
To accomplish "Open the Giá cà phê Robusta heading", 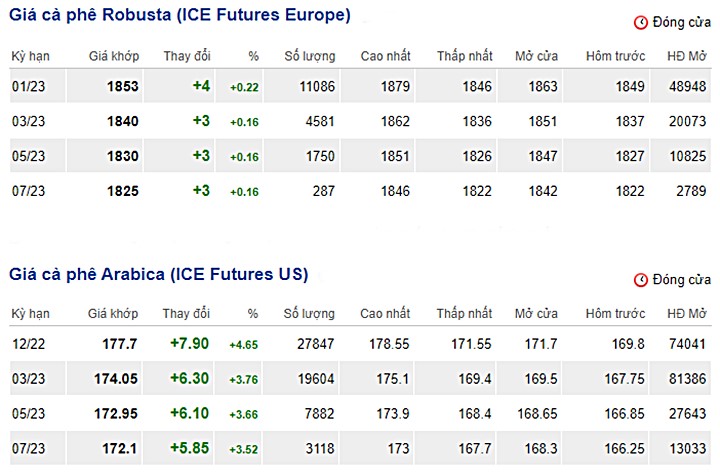I will point(180,15).
